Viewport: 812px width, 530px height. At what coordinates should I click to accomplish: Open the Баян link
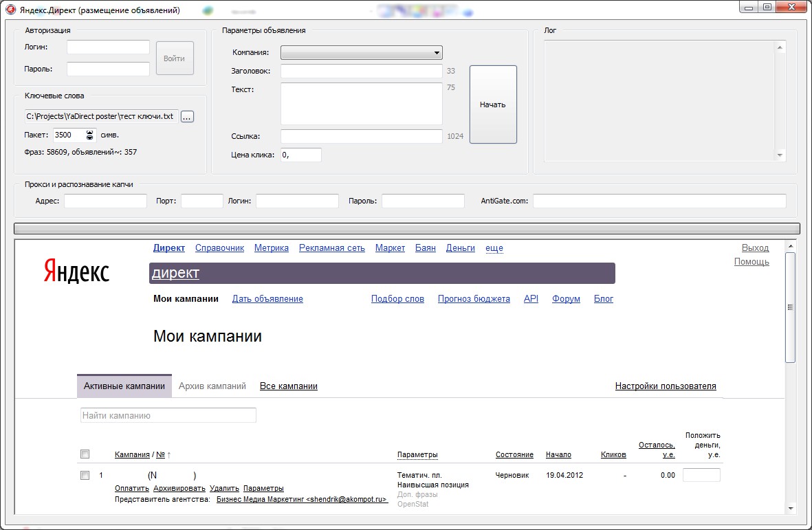tap(425, 248)
